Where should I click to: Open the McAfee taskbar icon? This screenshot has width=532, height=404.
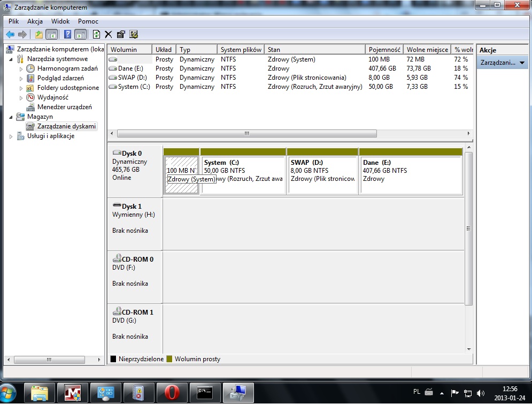[73, 393]
